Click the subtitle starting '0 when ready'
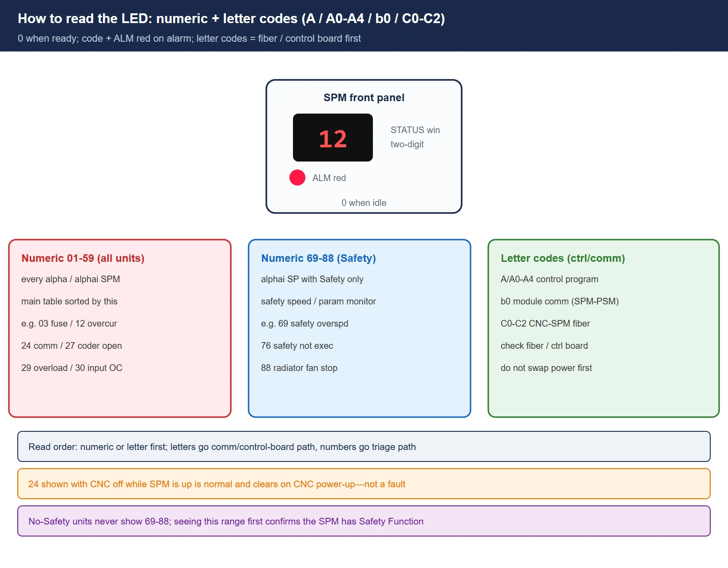Viewport: 728px width, 568px height. coord(189,39)
